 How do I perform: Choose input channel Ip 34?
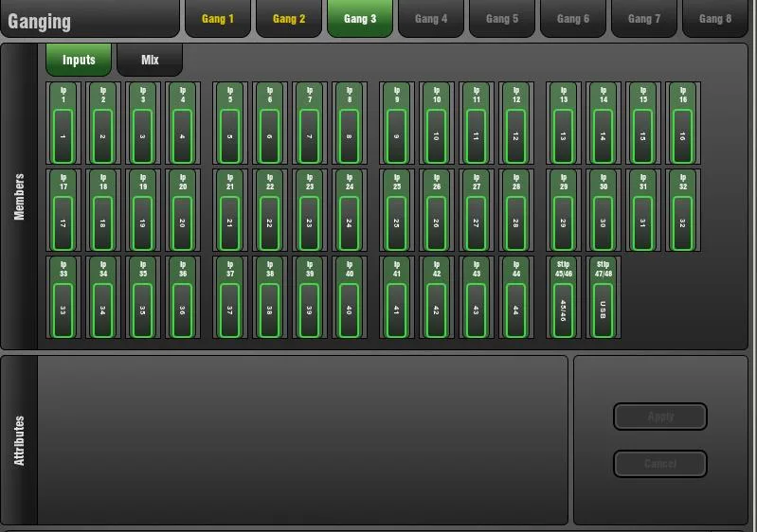(103, 297)
